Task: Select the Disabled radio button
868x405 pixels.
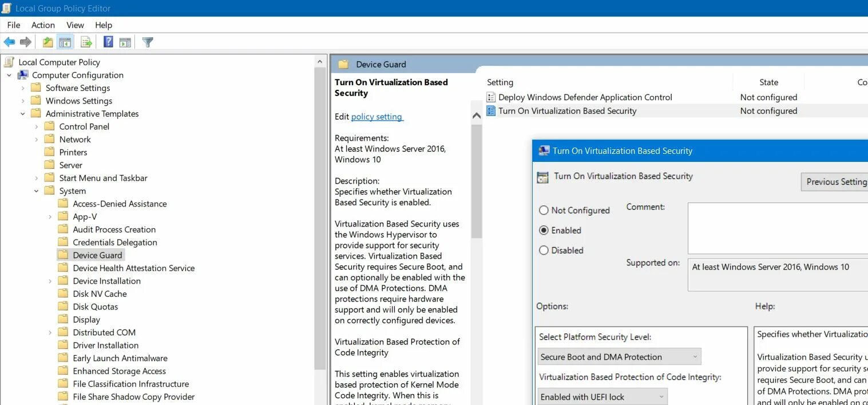Action: 544,250
